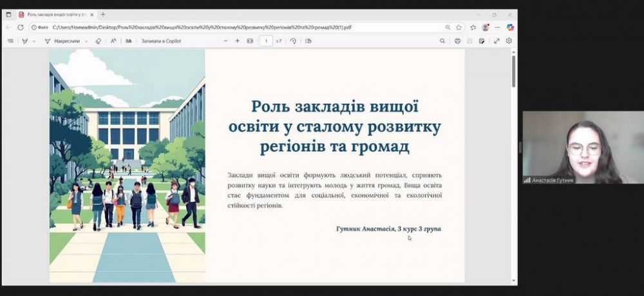Zoom out the PDF with minus button
The width and height of the screenshot is (644, 296).
click(x=225, y=41)
